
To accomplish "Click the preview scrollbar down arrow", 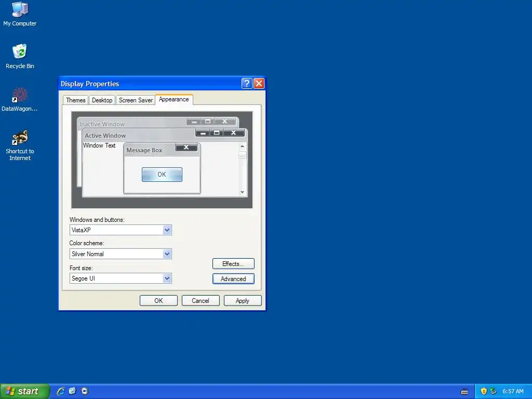I will pyautogui.click(x=242, y=192).
